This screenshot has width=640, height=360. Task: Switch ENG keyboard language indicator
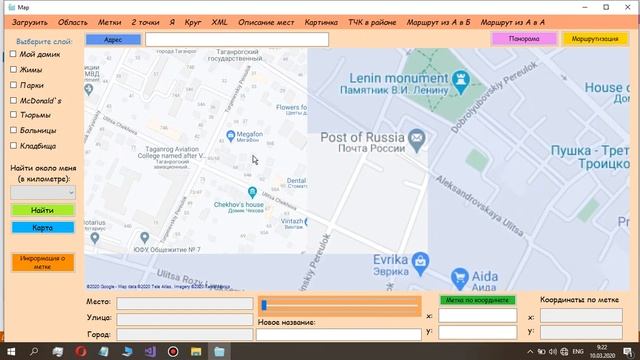578,351
